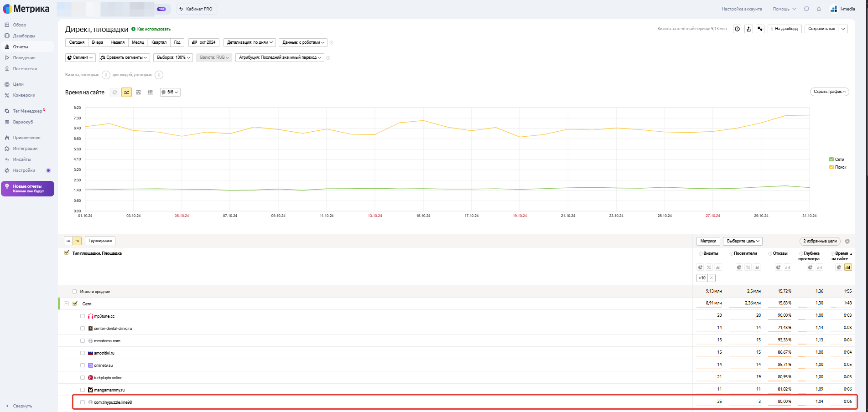This screenshot has width=868, height=412.
Task: Switch chart to column view
Action: [150, 92]
